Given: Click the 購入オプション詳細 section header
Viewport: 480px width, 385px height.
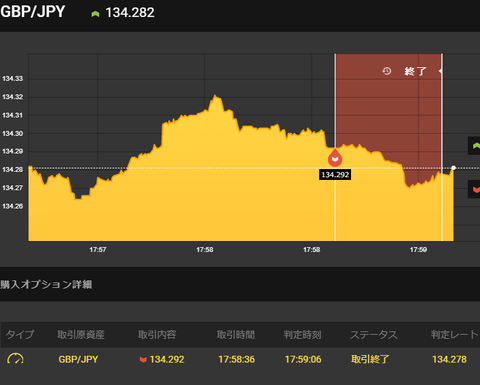Looking at the screenshot, I should 46,284.
